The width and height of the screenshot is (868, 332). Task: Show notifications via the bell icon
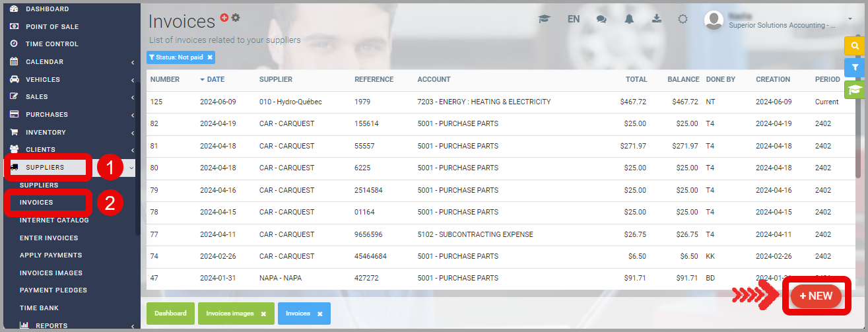pos(629,19)
